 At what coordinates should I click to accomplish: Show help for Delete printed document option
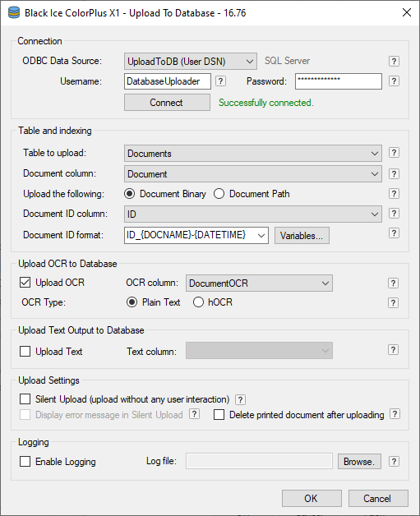(x=395, y=414)
